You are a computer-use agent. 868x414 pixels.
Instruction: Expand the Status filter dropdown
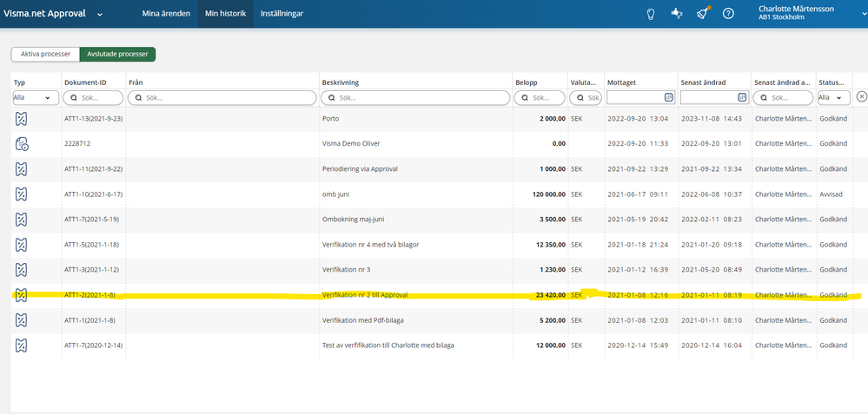click(x=832, y=98)
